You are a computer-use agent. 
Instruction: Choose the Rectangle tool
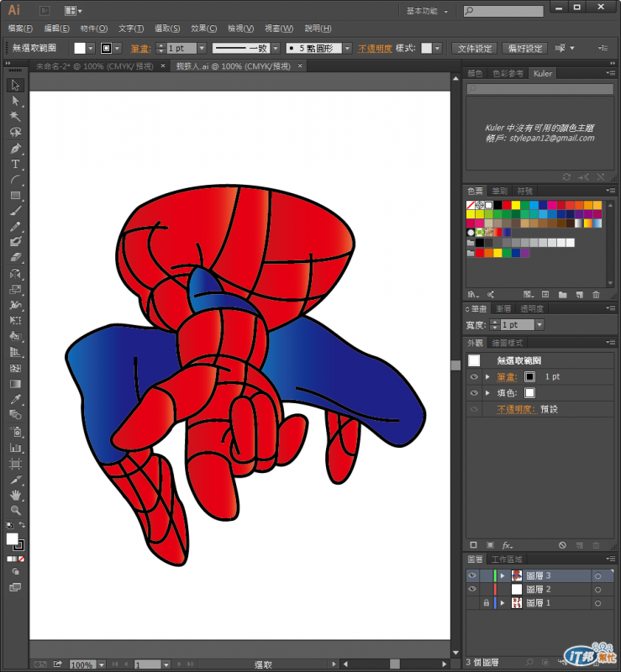[15, 196]
